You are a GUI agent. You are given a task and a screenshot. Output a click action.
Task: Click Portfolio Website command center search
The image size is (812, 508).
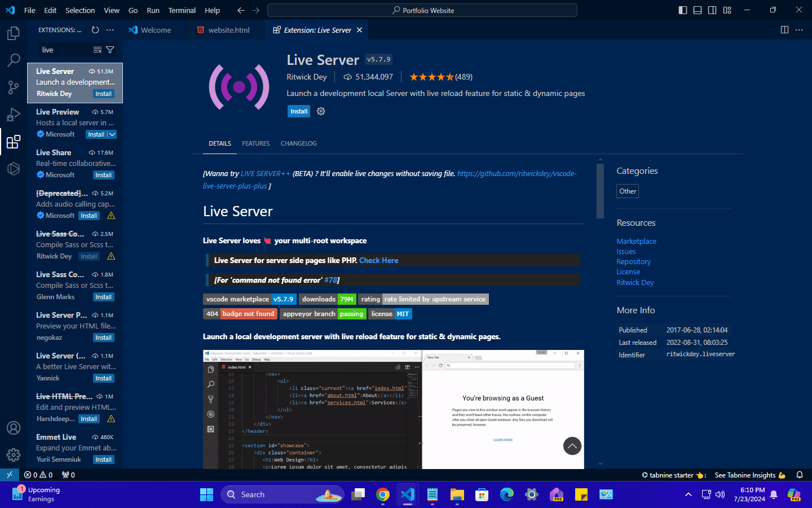(422, 10)
